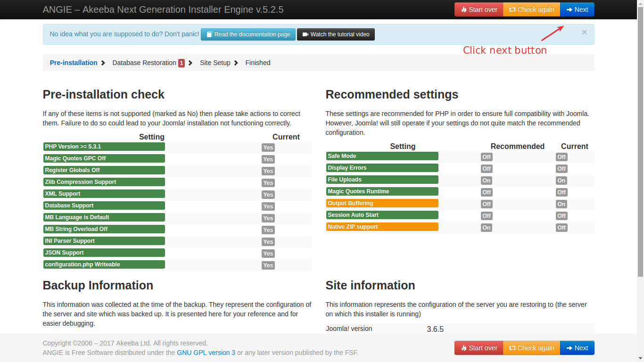Viewport: 644px width, 362px height.
Task: Click Safe Mode recommended Off badge
Action: [487, 157]
